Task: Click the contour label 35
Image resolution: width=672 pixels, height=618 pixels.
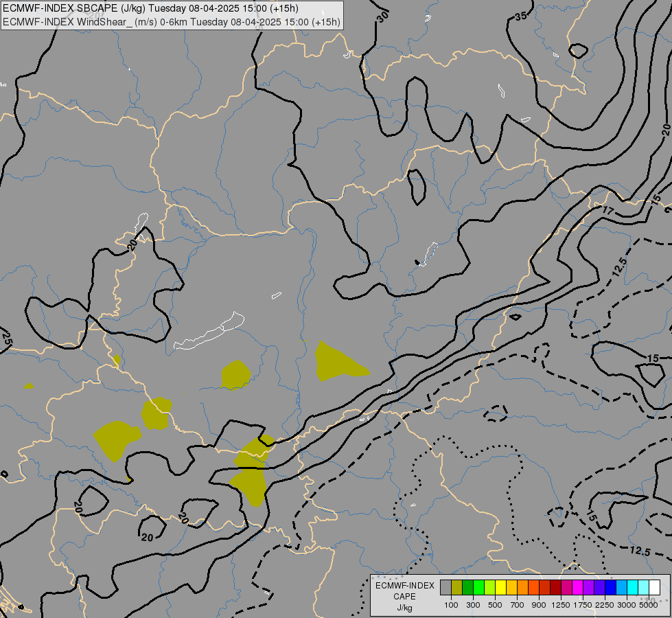Action: click(x=521, y=16)
